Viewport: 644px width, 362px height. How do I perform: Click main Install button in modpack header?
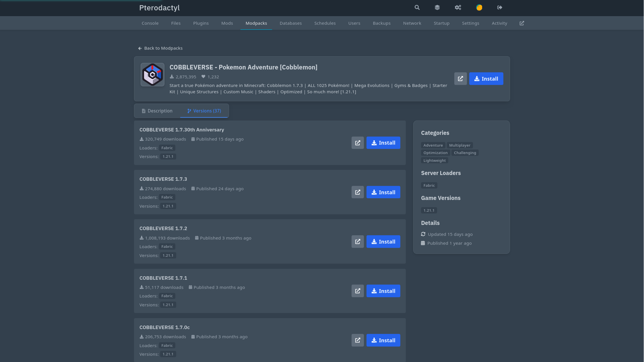pyautogui.click(x=486, y=79)
